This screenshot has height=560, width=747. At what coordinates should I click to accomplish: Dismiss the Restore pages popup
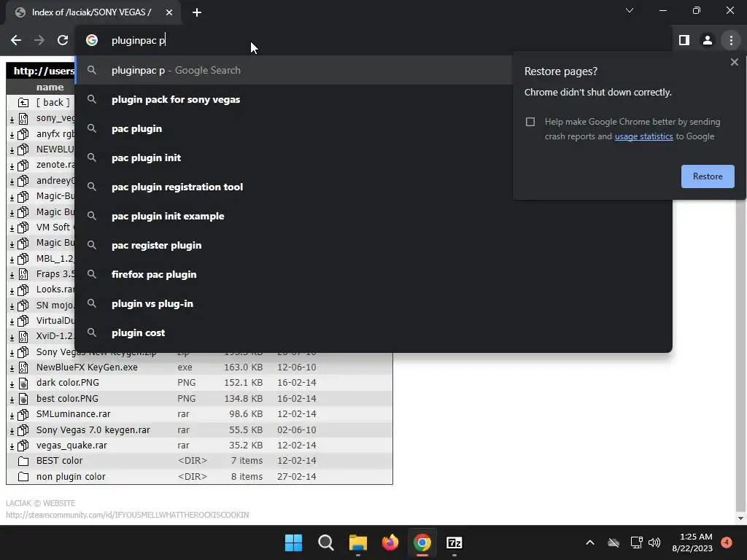734,62
